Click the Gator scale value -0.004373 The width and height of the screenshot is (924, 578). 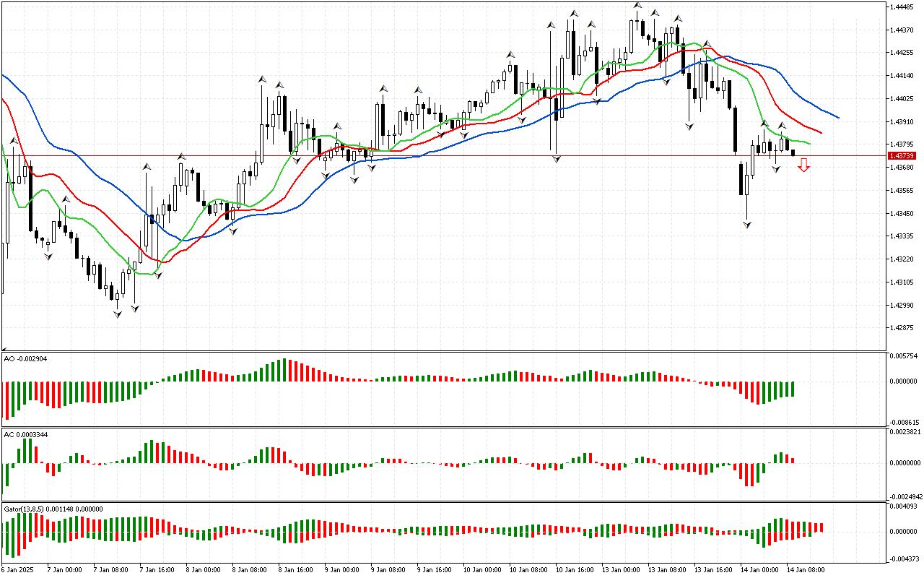coord(903,558)
